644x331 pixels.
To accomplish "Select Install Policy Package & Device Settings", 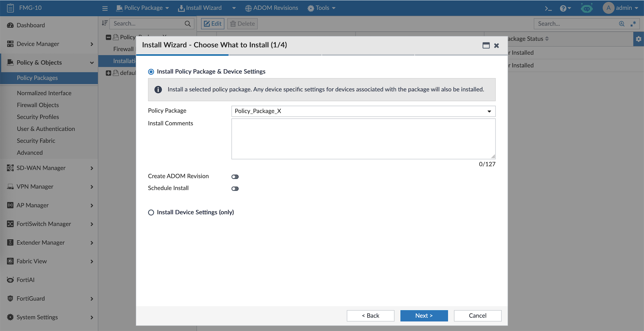I will pos(151,72).
